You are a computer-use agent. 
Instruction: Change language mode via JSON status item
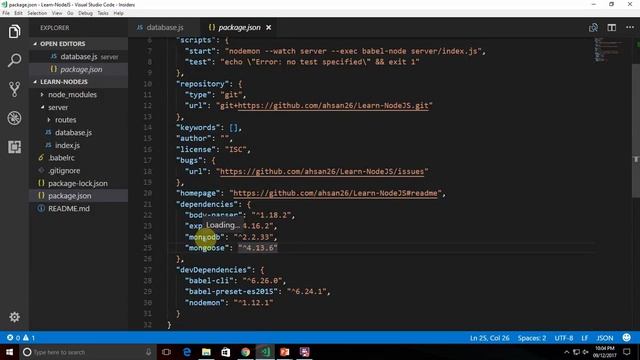tap(605, 338)
